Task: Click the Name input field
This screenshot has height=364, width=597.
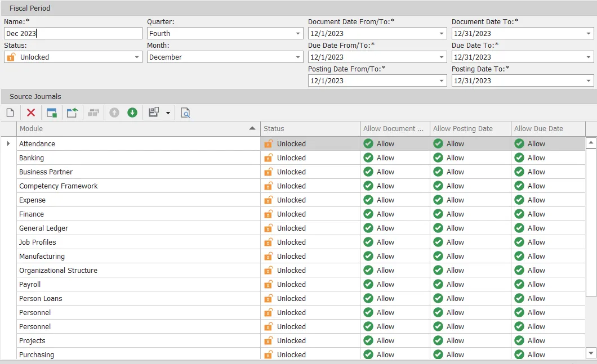Action: point(73,33)
